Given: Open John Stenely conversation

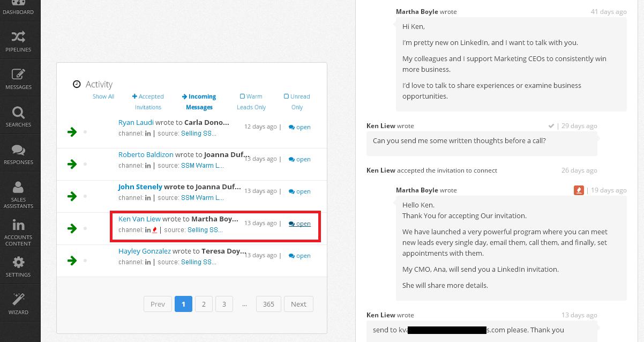Looking at the screenshot, I should point(299,192).
